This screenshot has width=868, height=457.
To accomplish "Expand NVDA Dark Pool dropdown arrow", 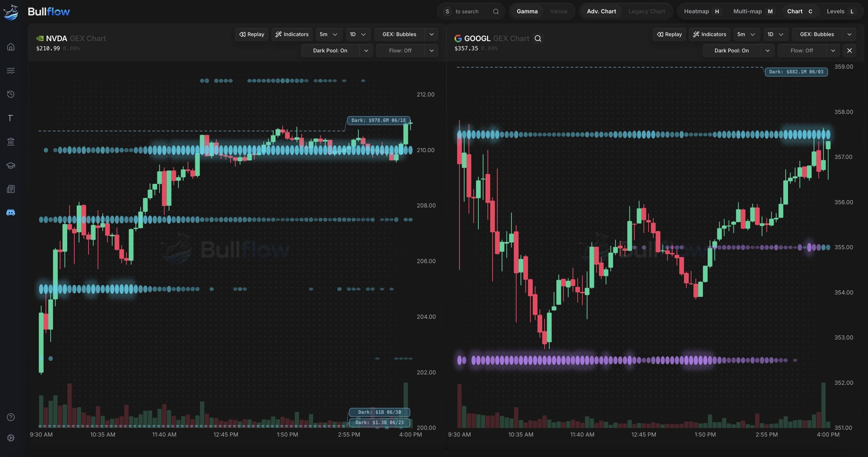I will [x=366, y=51].
